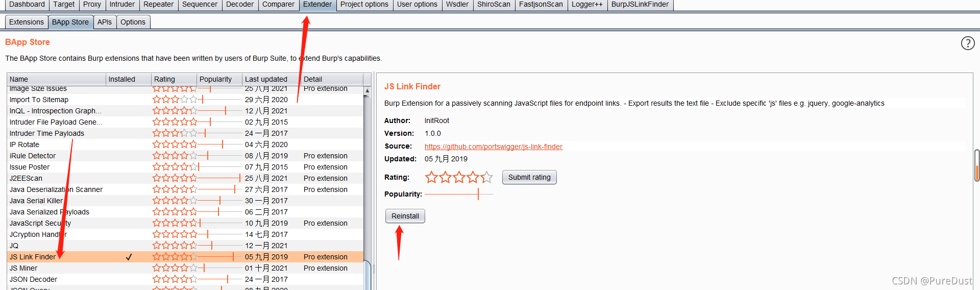The image size is (980, 290).
Task: Click Pro extension detail in the JS Miner row
Action: coord(325,268)
